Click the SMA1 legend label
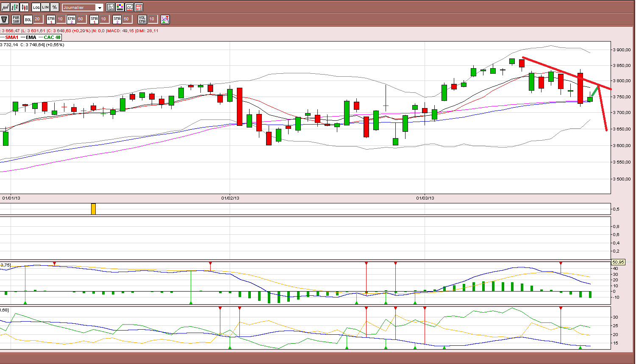 (12, 37)
